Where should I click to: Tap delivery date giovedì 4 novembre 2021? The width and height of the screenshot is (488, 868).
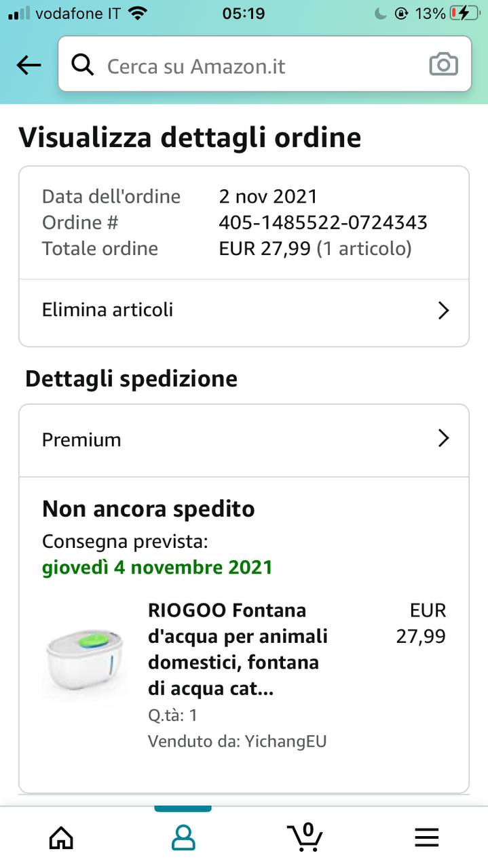coord(157,567)
